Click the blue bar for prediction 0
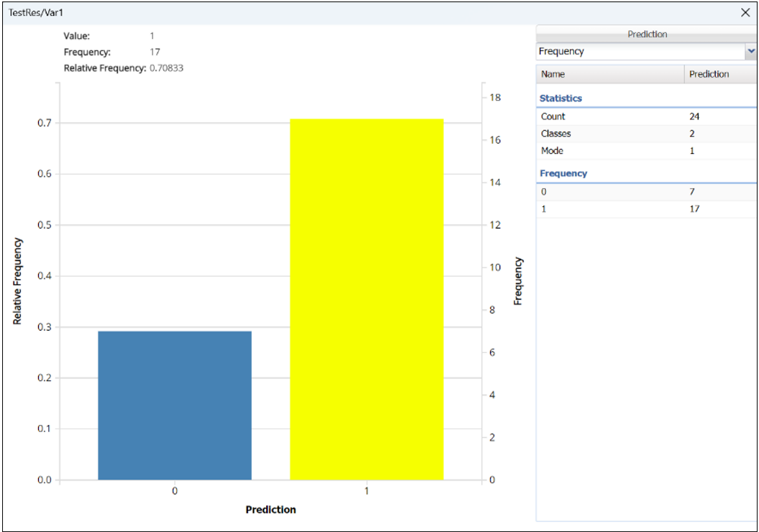 [175, 405]
